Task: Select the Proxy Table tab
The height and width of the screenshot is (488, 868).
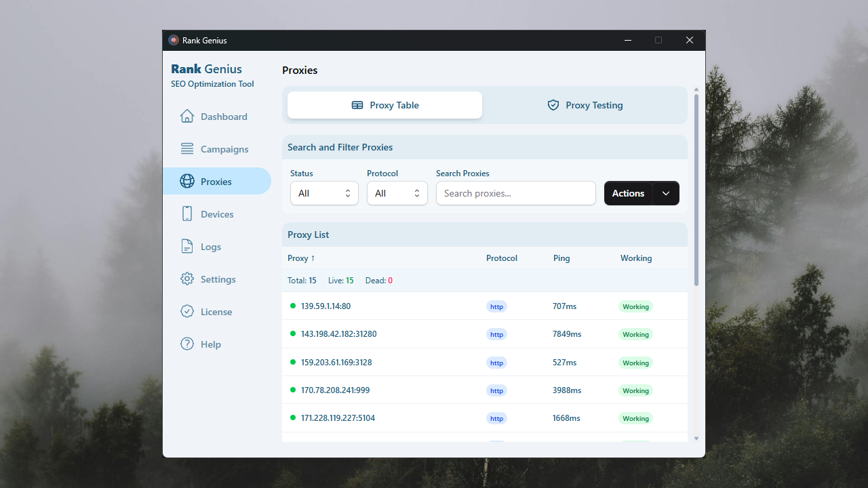Action: [x=384, y=105]
